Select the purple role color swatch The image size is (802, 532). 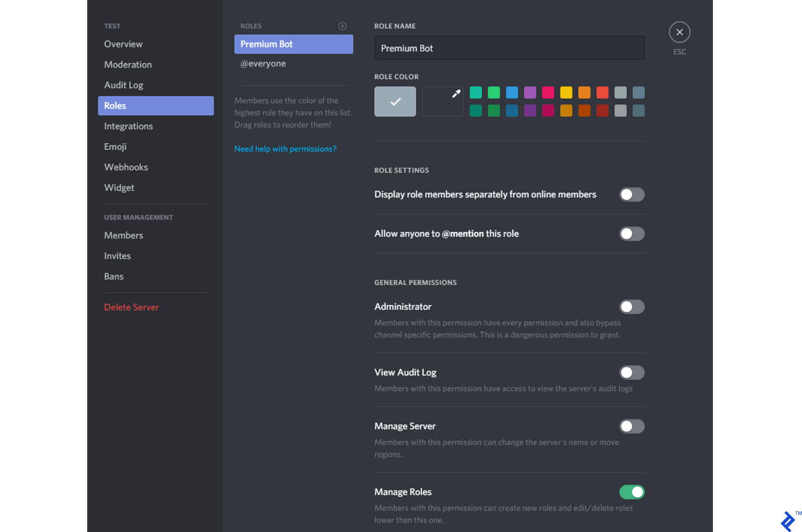click(x=530, y=92)
